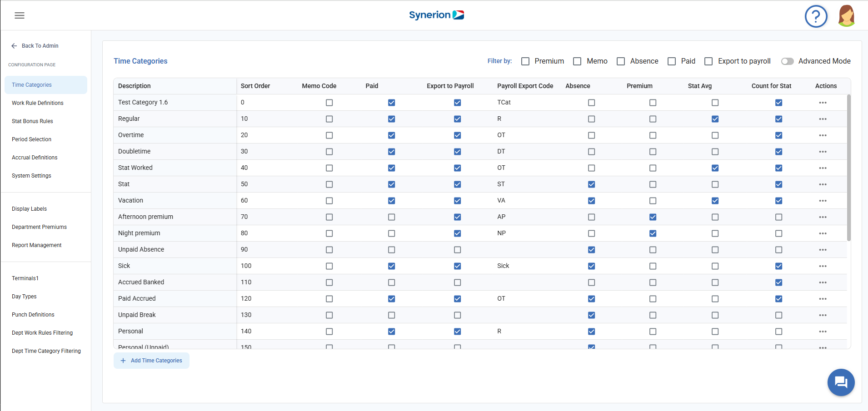Check Export to Payroll for Unpaid Absence
The height and width of the screenshot is (411, 868).
(x=457, y=250)
